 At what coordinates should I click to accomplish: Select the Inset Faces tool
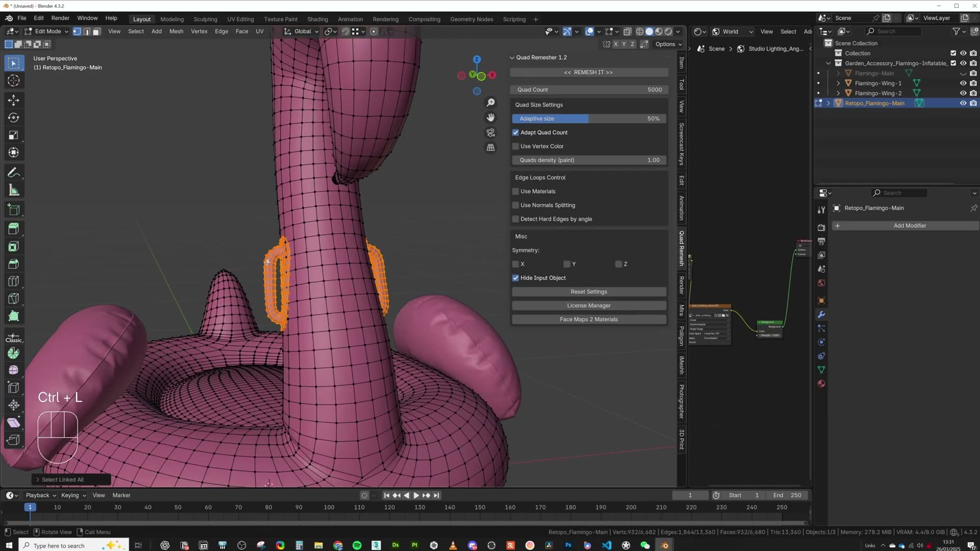(x=14, y=246)
